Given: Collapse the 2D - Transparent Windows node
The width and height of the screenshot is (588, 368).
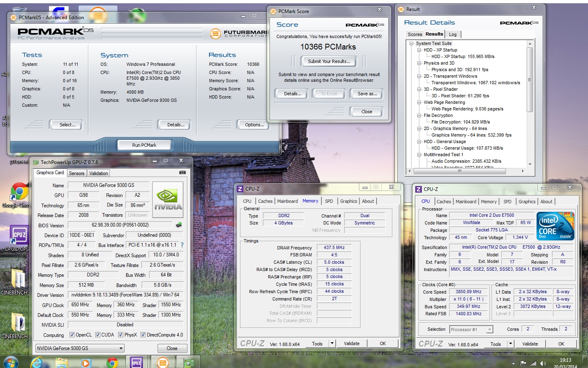Looking at the screenshot, I should tap(419, 76).
